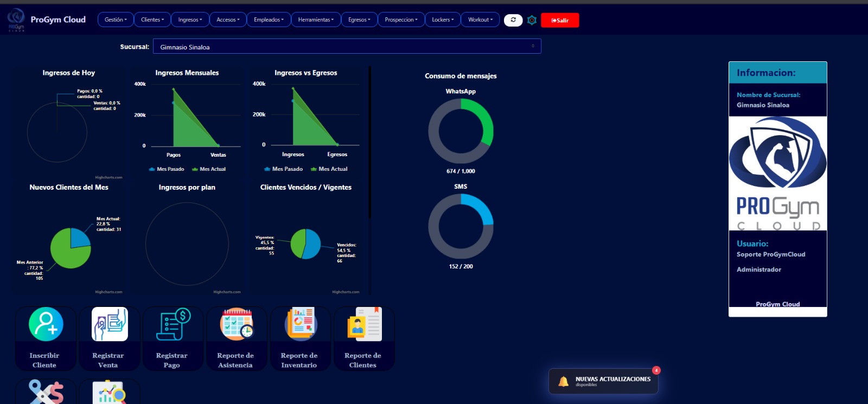This screenshot has height=404, width=868.
Task: Click the refresh icon in the top bar
Action: pos(513,20)
